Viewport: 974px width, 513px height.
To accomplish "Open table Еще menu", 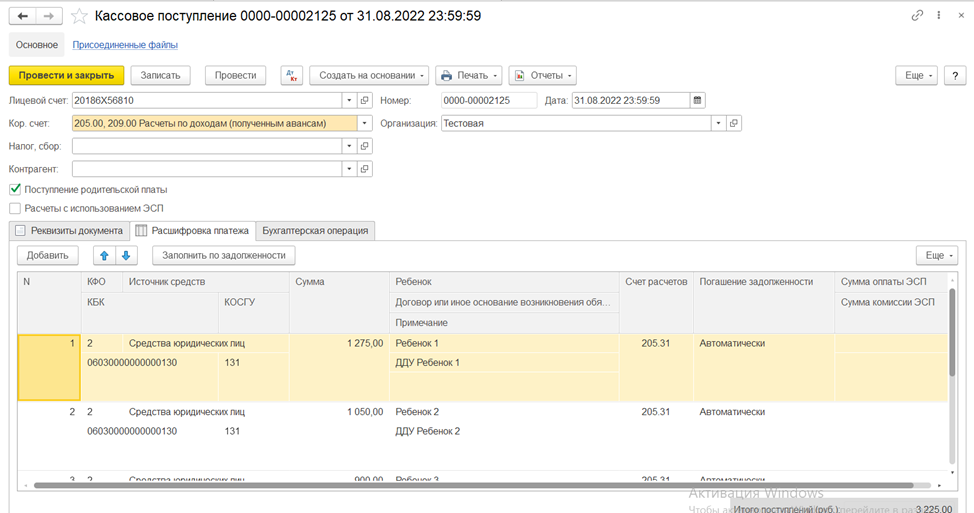I will (937, 255).
